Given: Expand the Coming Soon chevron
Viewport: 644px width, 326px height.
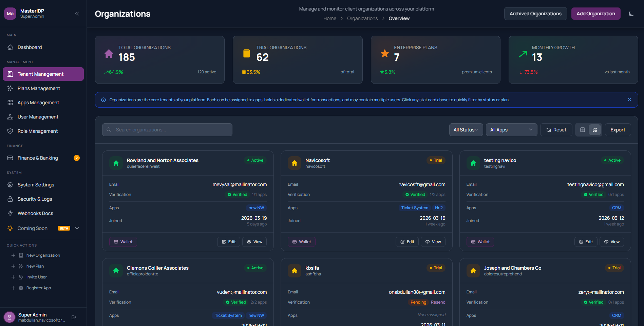Looking at the screenshot, I should pos(77,228).
